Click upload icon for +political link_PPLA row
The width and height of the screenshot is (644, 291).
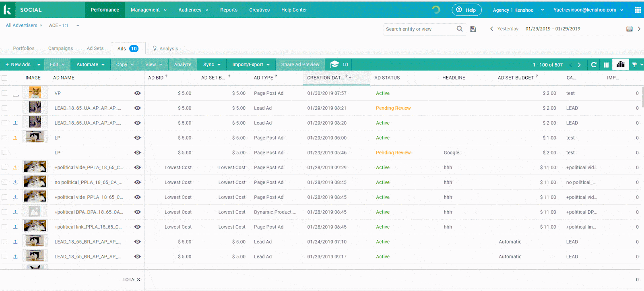15,227
